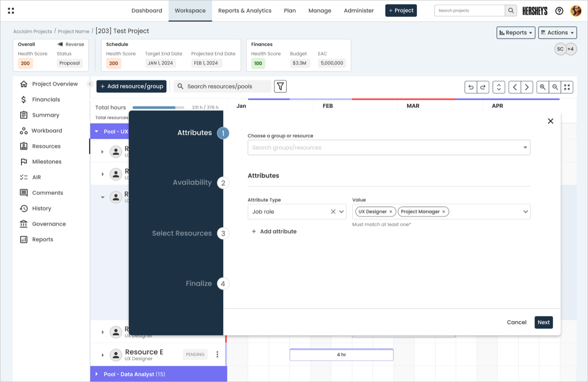Screen dimensions: 588x382
Task: Click the redo arrow icon
Action: (x=483, y=87)
